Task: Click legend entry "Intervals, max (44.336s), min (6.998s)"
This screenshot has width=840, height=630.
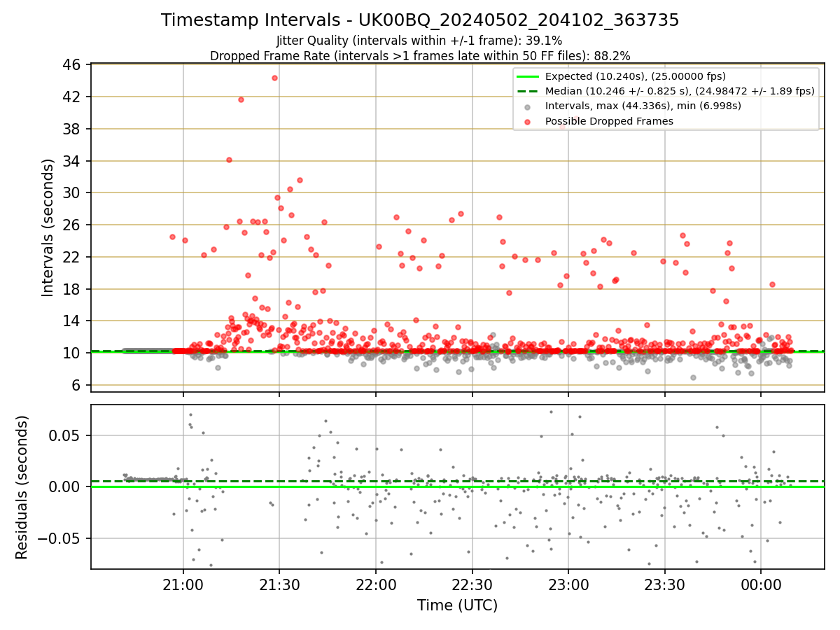Action: coord(643,106)
